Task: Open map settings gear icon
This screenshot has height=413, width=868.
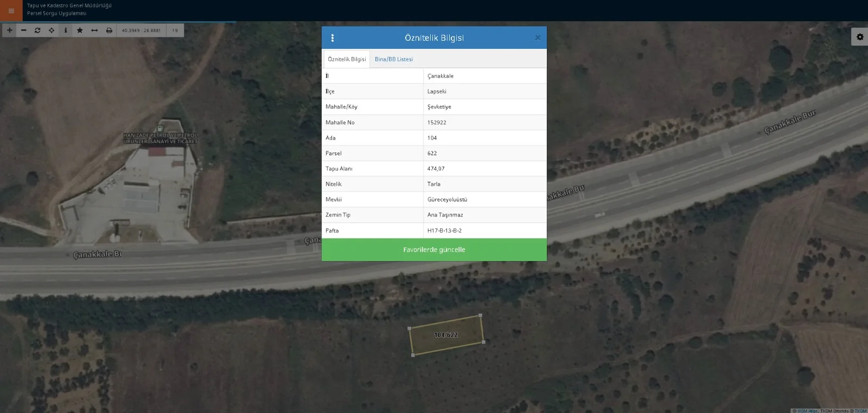Action: point(860,37)
